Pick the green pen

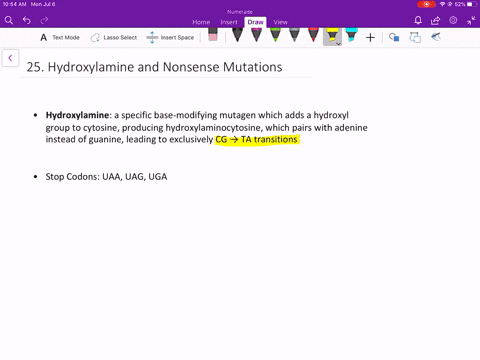point(275,35)
